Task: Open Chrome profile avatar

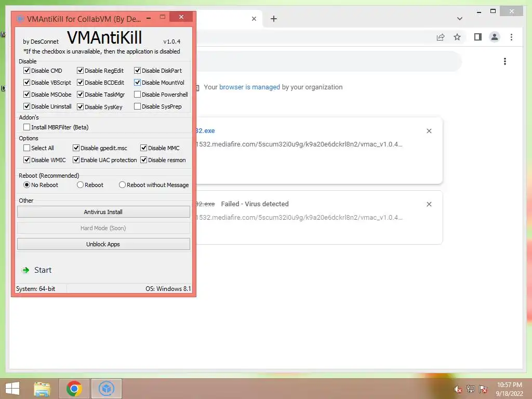Action: click(495, 37)
